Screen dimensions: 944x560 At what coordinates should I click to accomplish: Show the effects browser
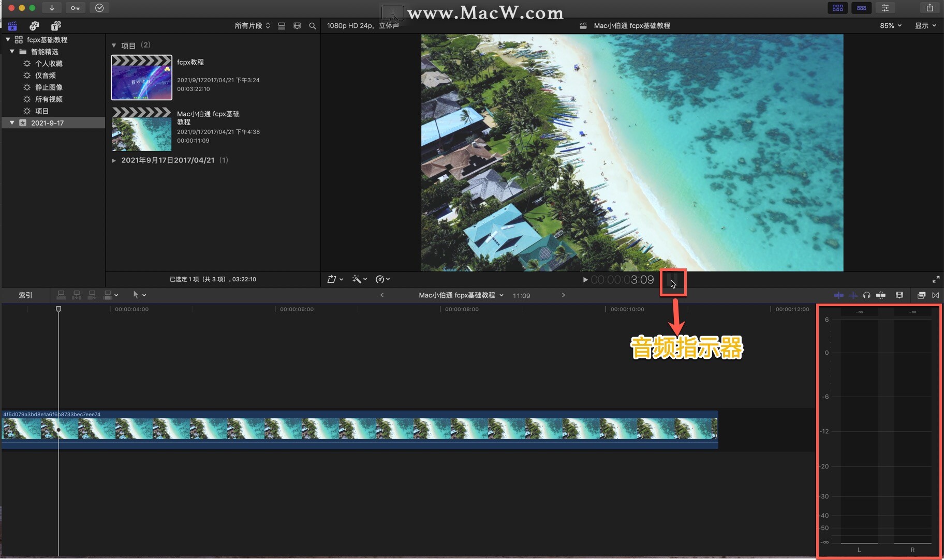pos(921,295)
